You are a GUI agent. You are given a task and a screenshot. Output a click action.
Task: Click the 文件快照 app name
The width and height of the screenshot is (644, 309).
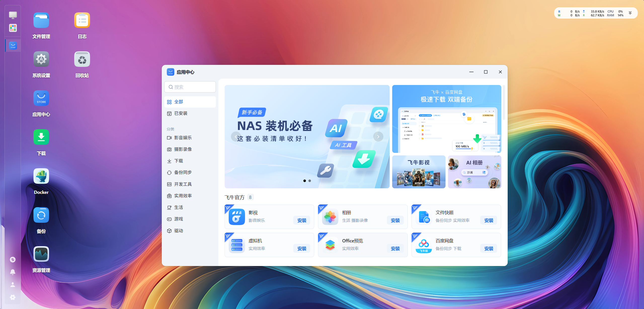444,213
